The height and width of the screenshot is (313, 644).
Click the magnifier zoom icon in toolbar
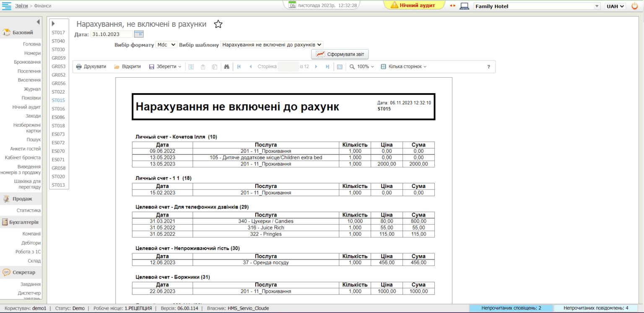353,66
